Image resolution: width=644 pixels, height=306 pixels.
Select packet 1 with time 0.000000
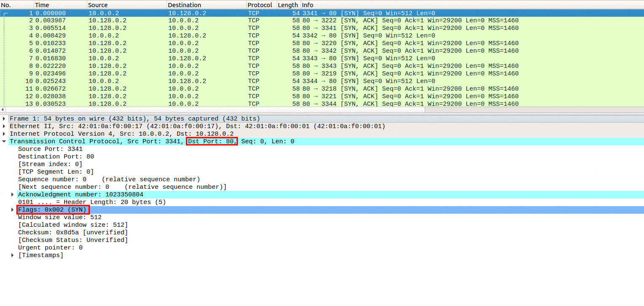click(x=322, y=13)
